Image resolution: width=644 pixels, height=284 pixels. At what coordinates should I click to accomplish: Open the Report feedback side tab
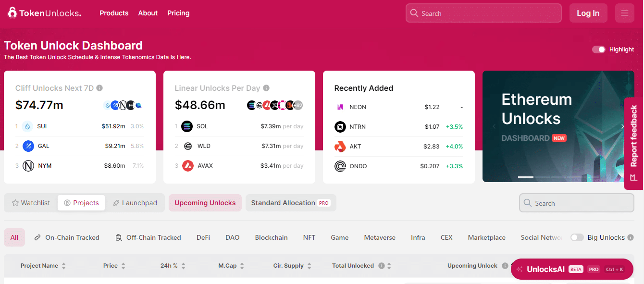coord(634,143)
